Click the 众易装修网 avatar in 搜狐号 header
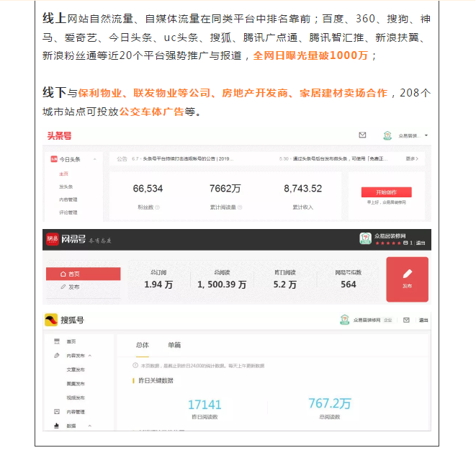Image resolution: width=476 pixels, height=453 pixels. coord(345,320)
